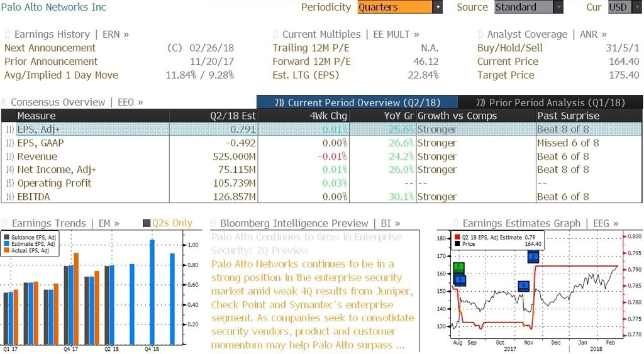The height and width of the screenshot is (354, 644).
Task: Select the EPS, GAAP row
Action: coord(321,143)
